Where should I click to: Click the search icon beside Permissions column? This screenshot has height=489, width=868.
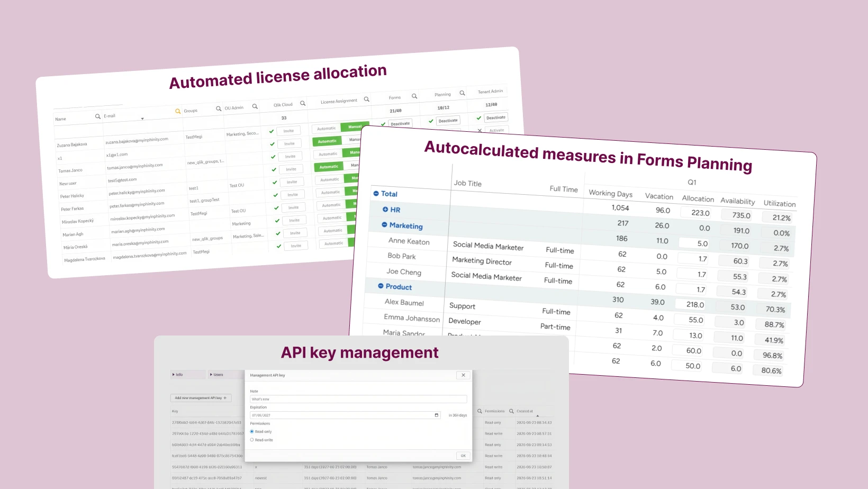click(x=480, y=411)
